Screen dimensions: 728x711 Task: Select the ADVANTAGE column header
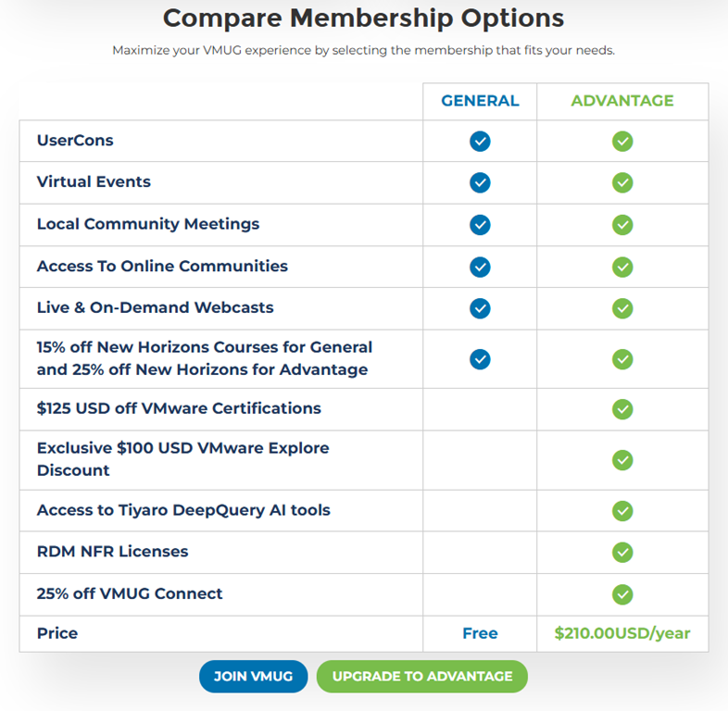coord(622,101)
